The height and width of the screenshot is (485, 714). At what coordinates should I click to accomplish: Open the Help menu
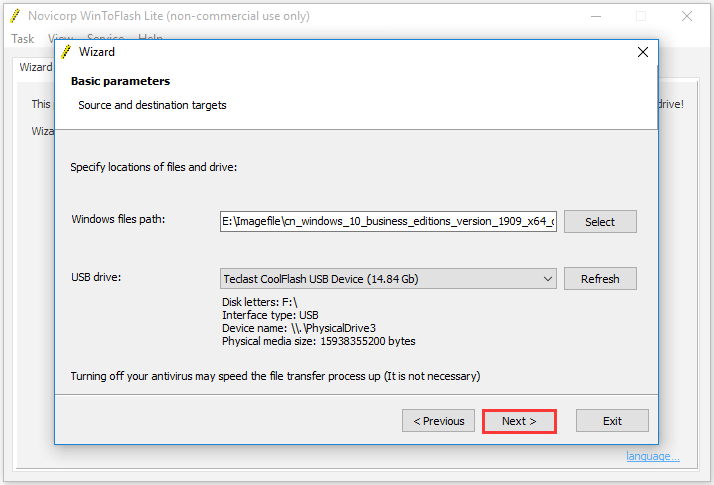[150, 36]
